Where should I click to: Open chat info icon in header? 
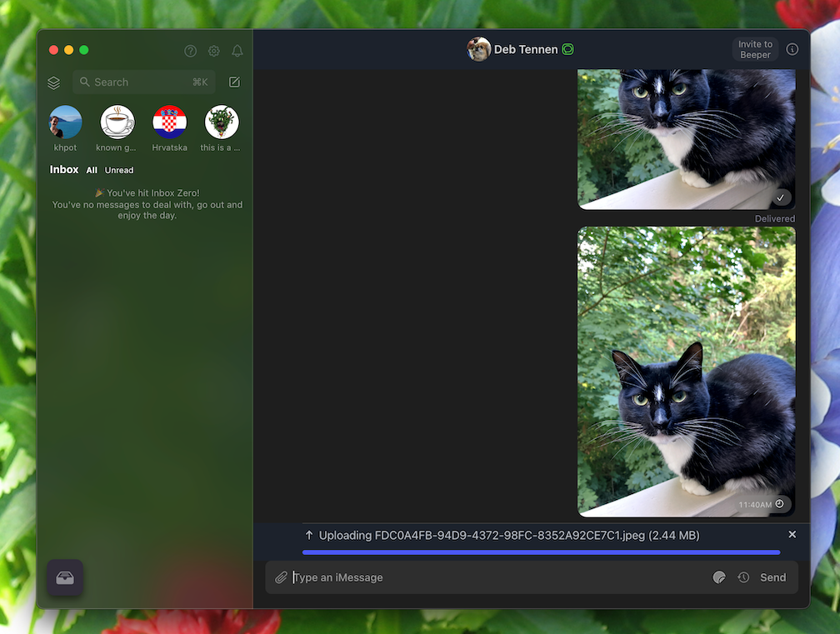tap(792, 49)
